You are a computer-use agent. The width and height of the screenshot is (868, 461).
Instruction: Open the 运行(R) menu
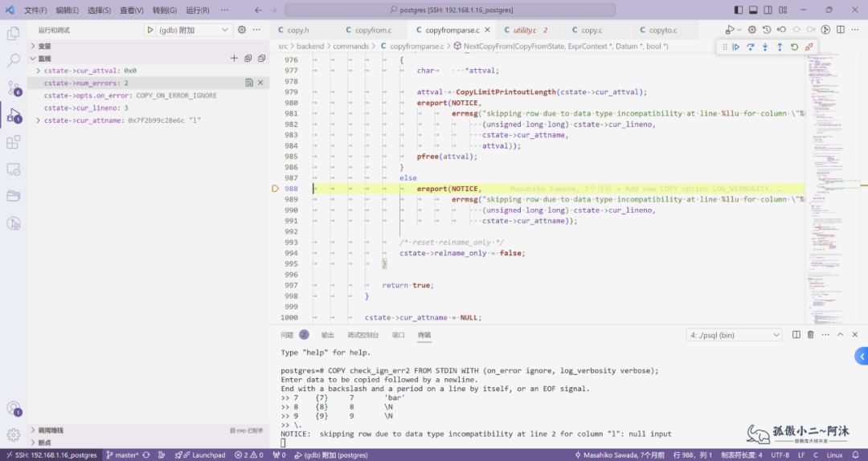pos(197,10)
